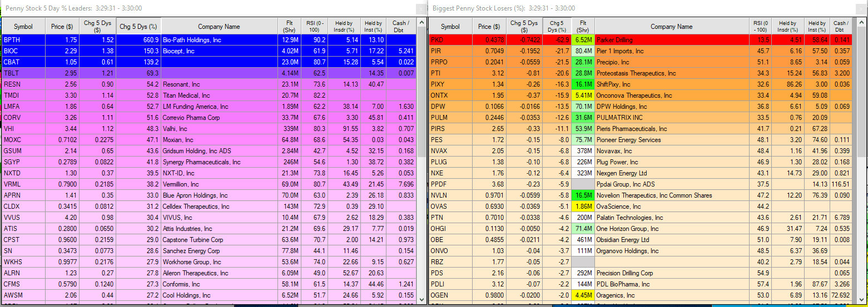Click the 16.5M float cell for NVLN

583,195
